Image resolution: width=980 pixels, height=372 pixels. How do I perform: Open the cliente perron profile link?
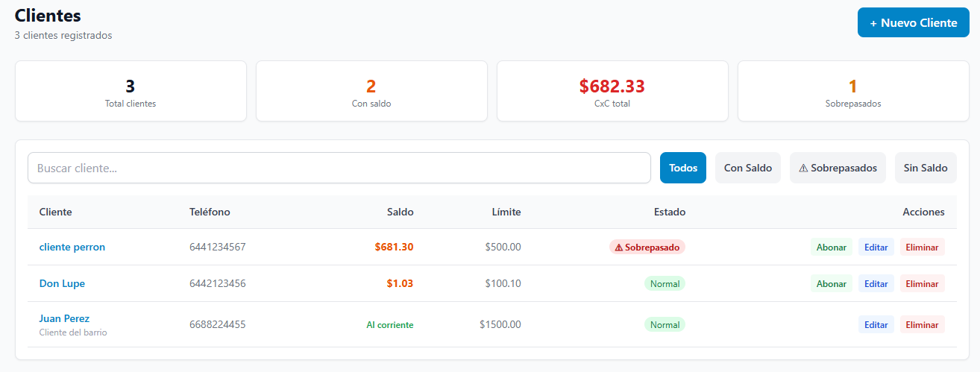(72, 247)
